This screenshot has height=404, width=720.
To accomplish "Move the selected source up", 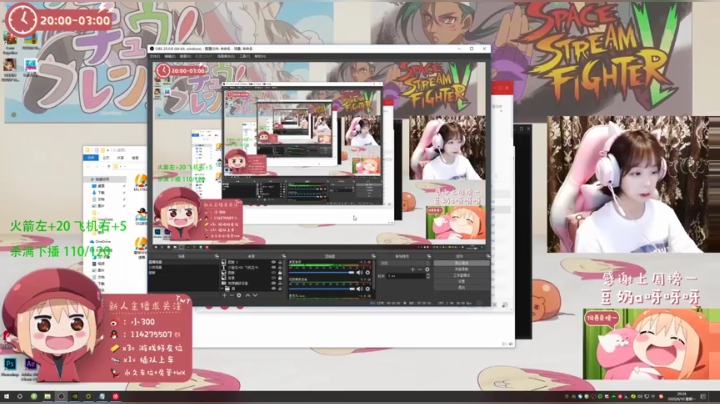I will pyautogui.click(x=248, y=295).
